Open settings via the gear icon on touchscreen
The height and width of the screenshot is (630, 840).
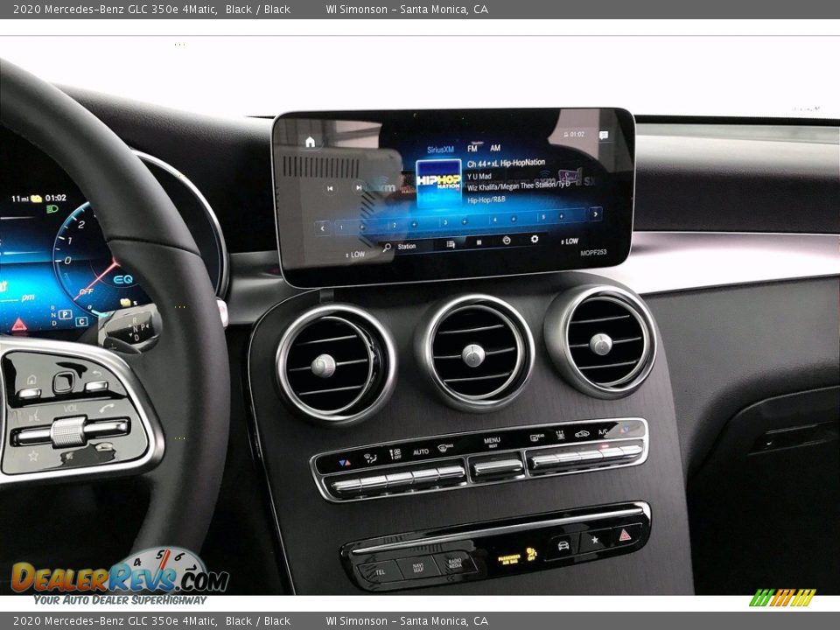[x=535, y=238]
